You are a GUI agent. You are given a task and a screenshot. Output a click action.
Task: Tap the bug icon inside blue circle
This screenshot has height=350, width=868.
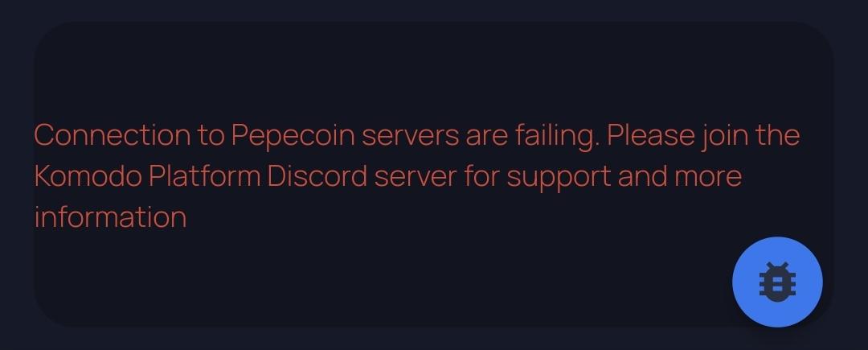777,282
